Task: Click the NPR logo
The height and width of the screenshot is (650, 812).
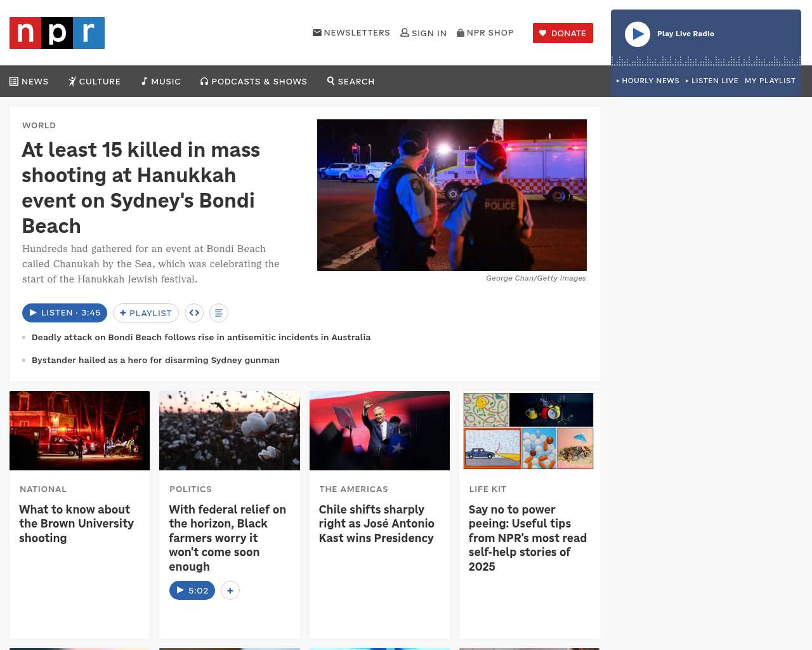Action: point(57,33)
